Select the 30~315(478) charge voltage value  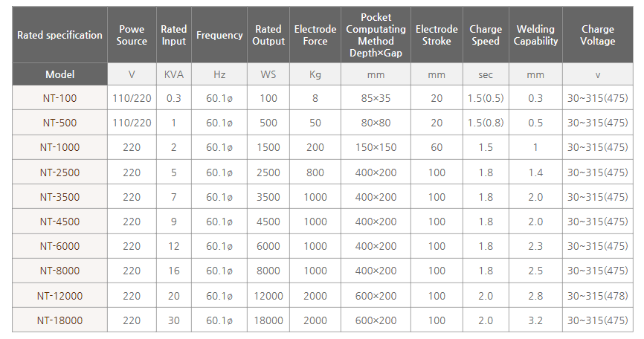(598, 296)
